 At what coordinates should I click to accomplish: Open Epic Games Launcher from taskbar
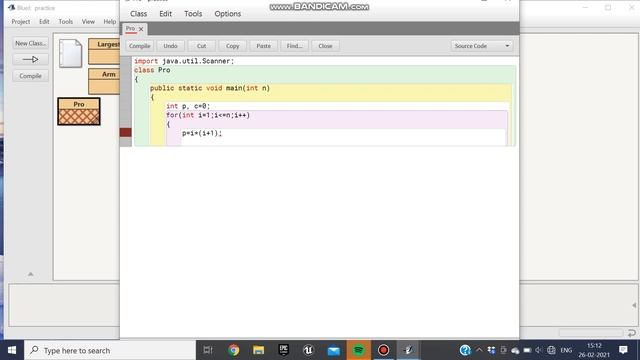coord(283,350)
